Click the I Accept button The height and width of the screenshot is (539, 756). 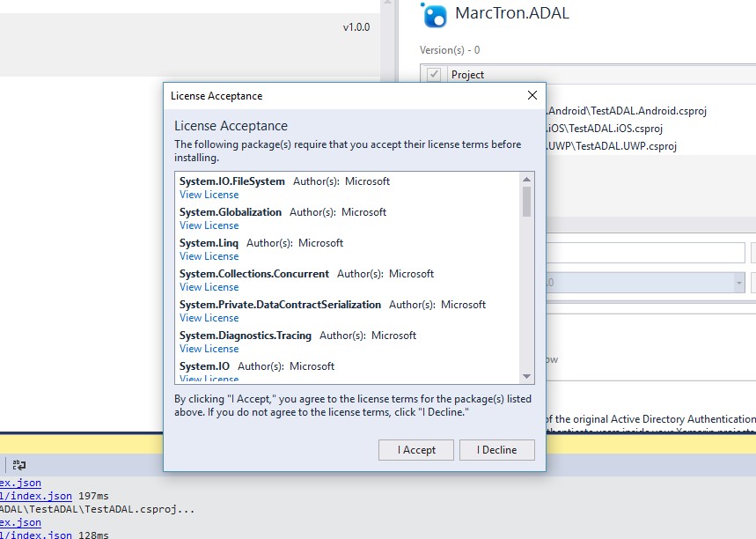[415, 450]
